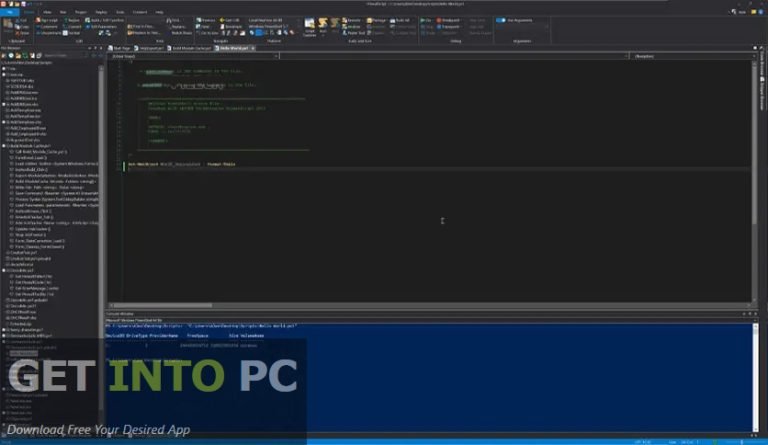The height and width of the screenshot is (445, 768).
Task: Click the Cut icon in the ribbon
Action: pyautogui.click(x=17, y=21)
